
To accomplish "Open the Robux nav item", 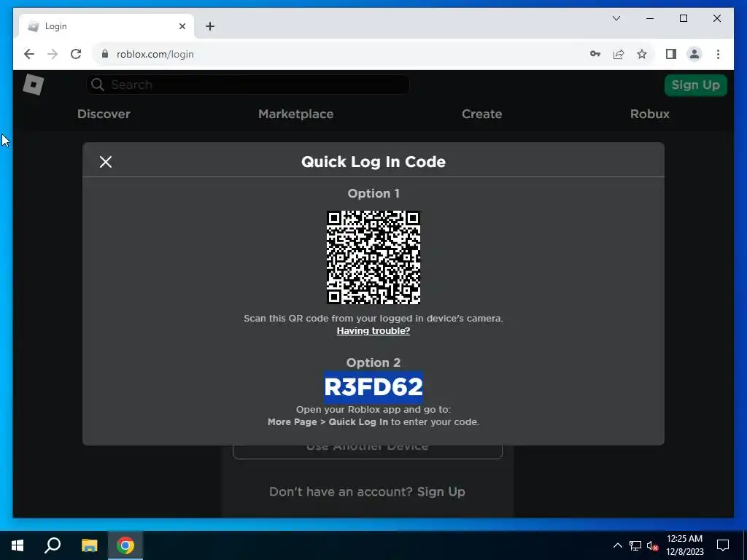I will [x=650, y=114].
